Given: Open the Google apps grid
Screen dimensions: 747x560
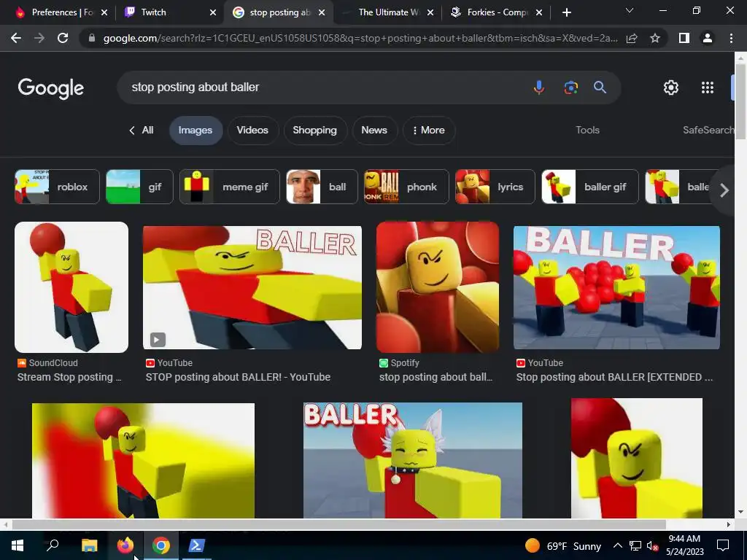Looking at the screenshot, I should (x=708, y=87).
